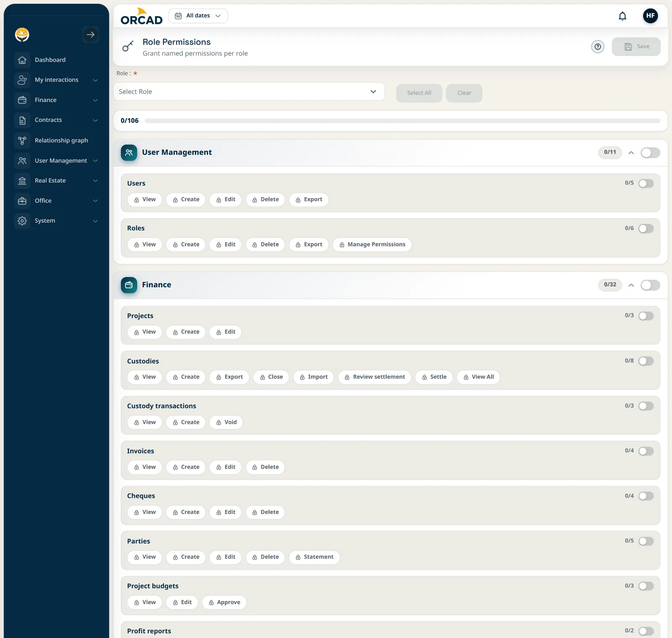
Task: Enable all Roles permissions toggle
Action: (x=646, y=228)
